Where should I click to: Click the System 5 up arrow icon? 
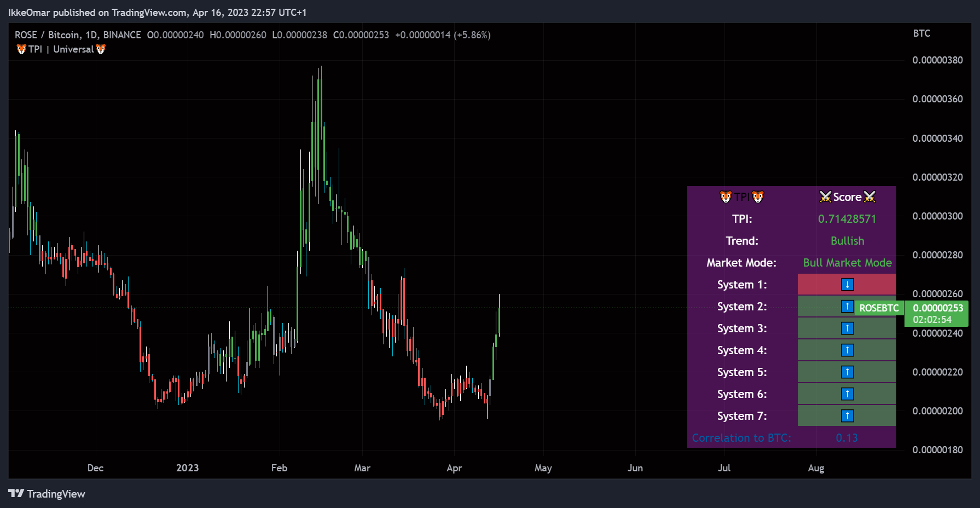(x=847, y=372)
